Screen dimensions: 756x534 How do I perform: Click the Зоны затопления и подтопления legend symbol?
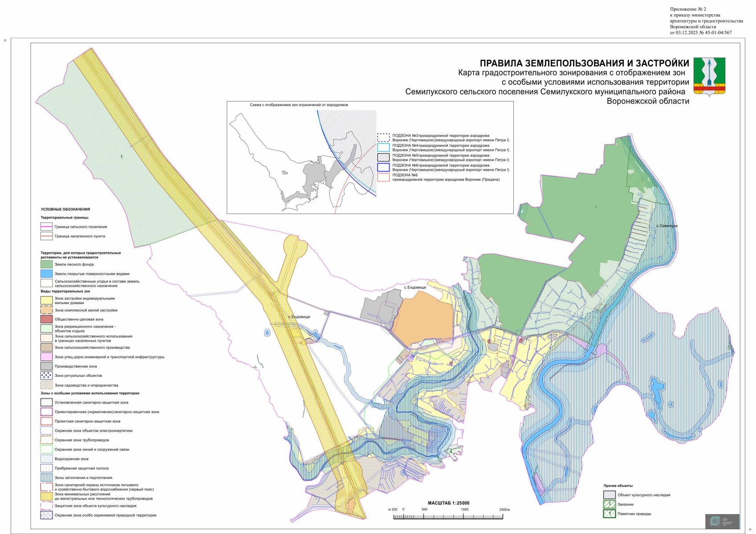tap(46, 477)
